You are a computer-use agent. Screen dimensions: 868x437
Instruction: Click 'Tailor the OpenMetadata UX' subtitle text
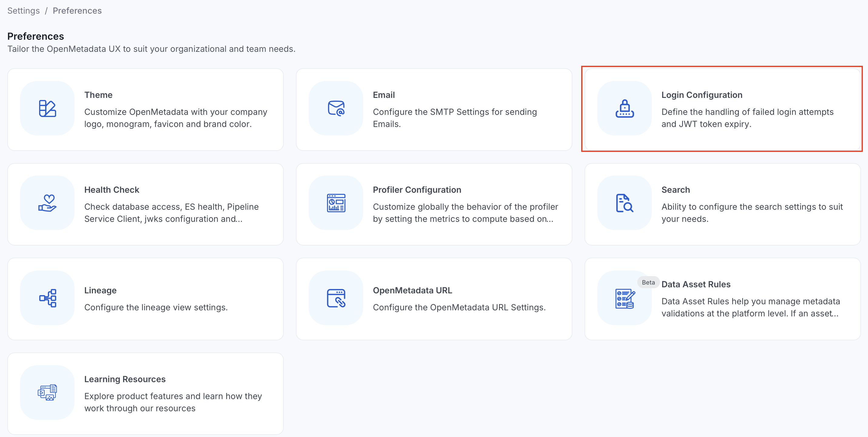point(151,49)
